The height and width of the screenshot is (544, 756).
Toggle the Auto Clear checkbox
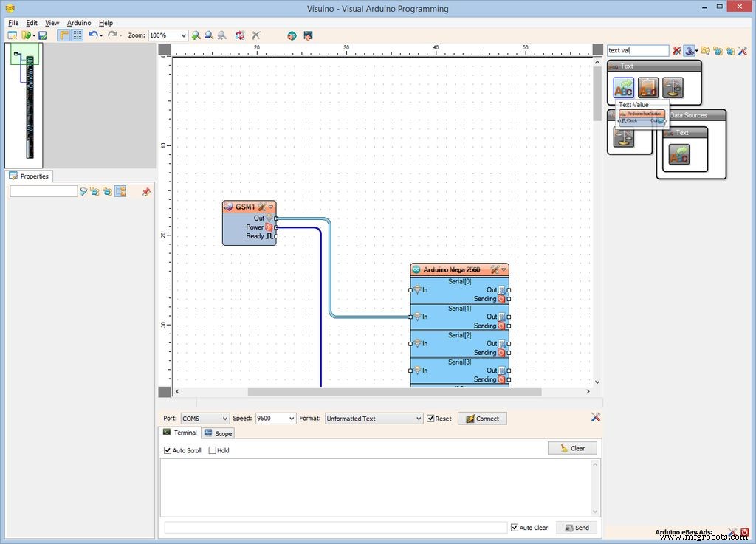pyautogui.click(x=515, y=528)
